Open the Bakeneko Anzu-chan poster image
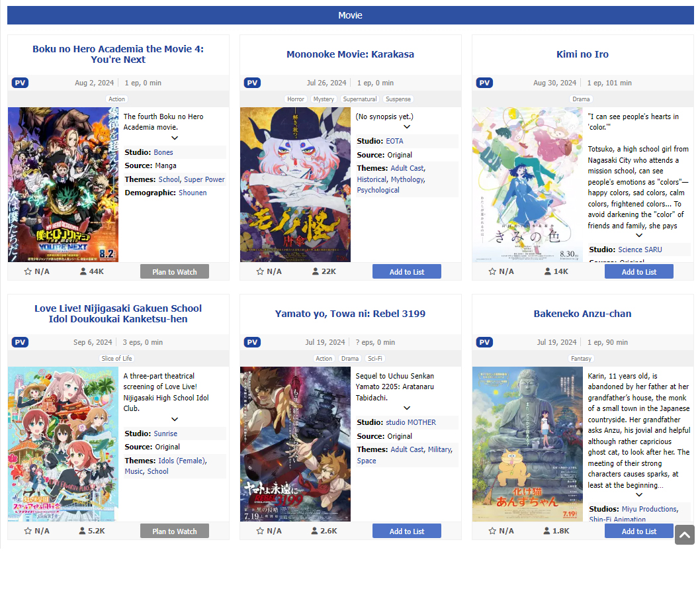 pyautogui.click(x=527, y=444)
